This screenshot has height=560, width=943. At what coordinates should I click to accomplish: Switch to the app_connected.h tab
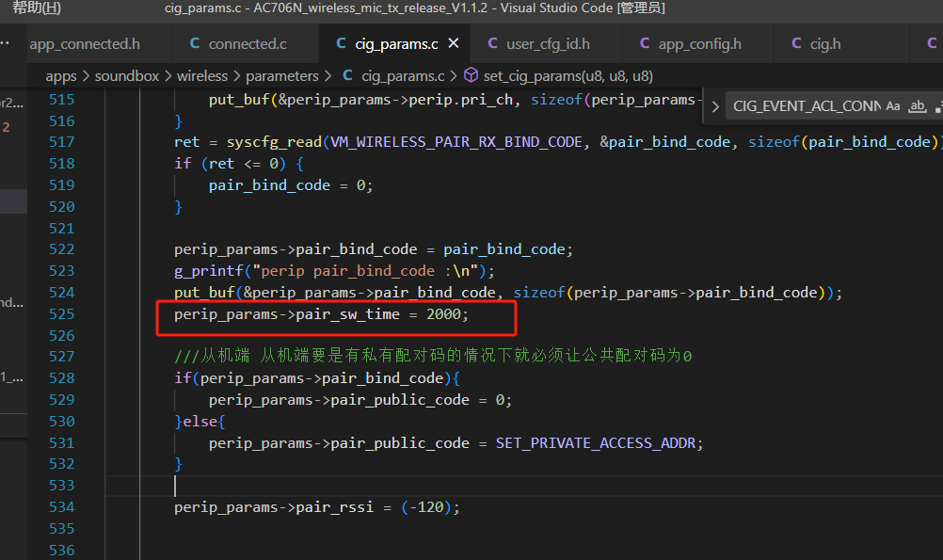pyautogui.click(x=85, y=43)
